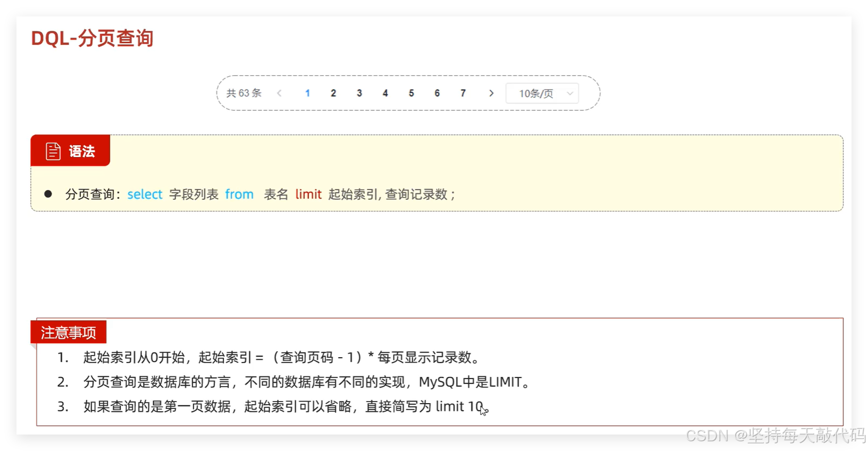Go to pagination page 2
868x451 pixels.
click(333, 93)
